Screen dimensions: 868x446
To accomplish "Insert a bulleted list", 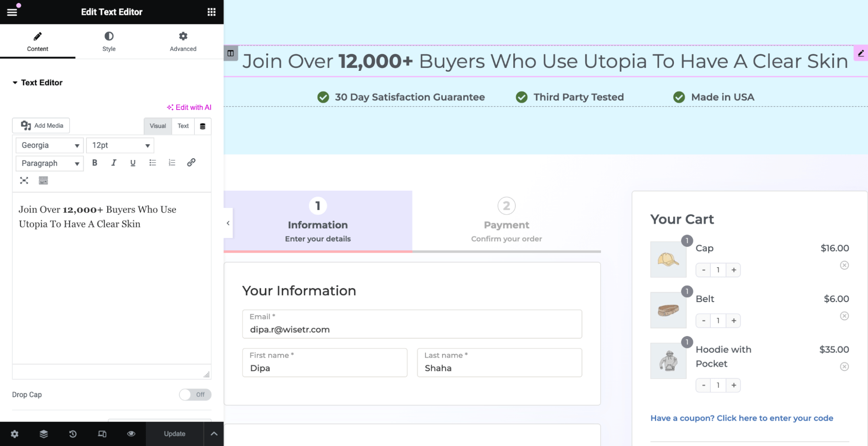I will click(152, 163).
